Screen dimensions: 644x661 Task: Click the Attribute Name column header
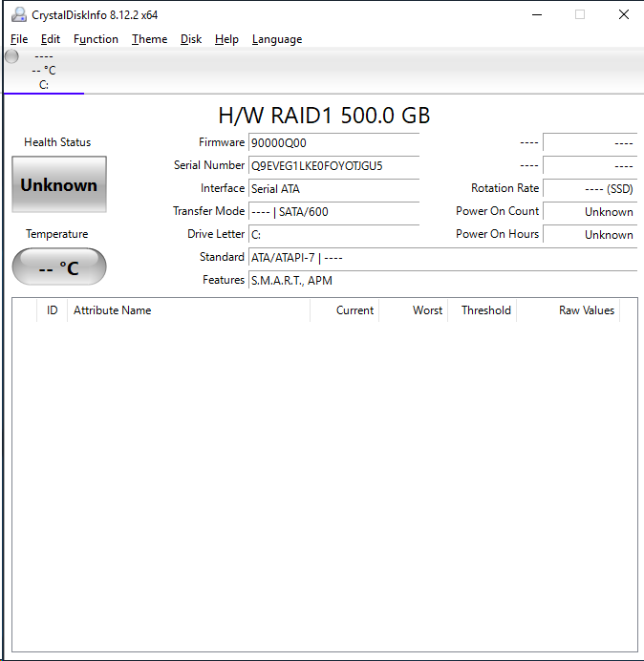point(113,310)
